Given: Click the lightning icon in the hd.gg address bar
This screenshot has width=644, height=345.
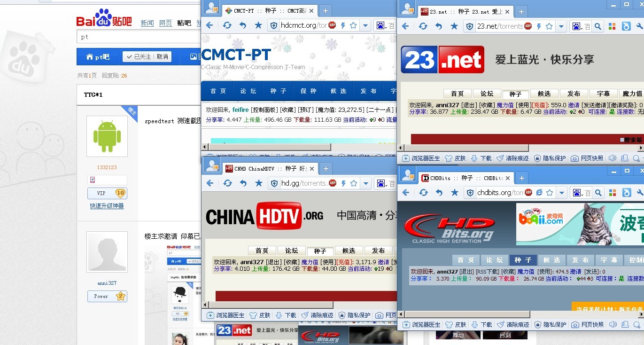Looking at the screenshot, I should pyautogui.click(x=344, y=183).
